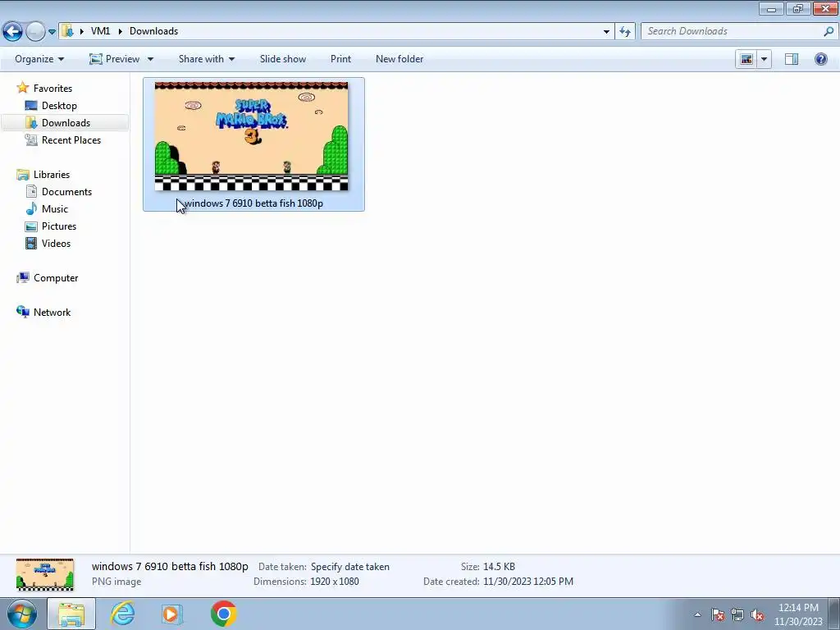Click the details pane image thumbnail

click(45, 574)
